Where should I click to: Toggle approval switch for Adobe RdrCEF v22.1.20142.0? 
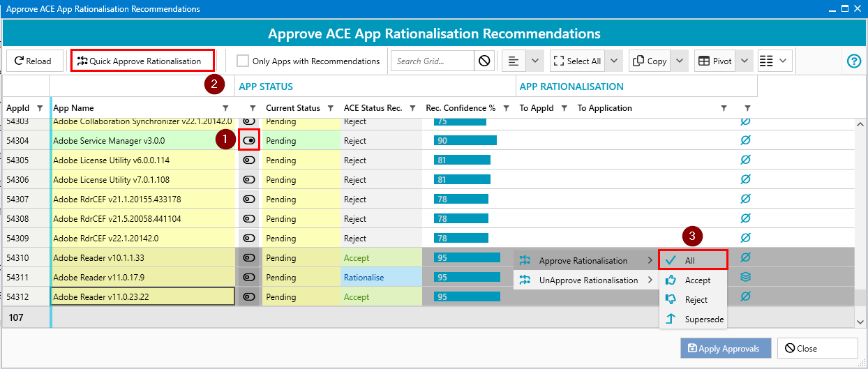pyautogui.click(x=249, y=239)
